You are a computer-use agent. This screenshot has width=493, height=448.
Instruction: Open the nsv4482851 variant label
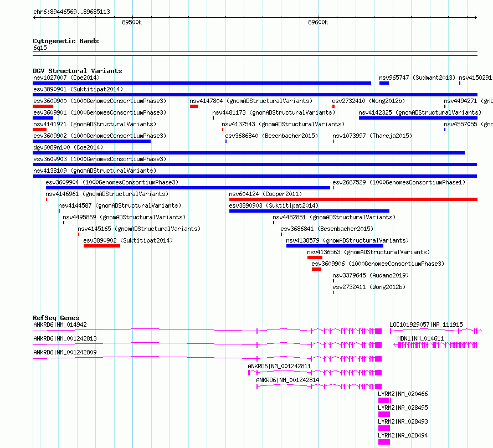click(x=334, y=217)
